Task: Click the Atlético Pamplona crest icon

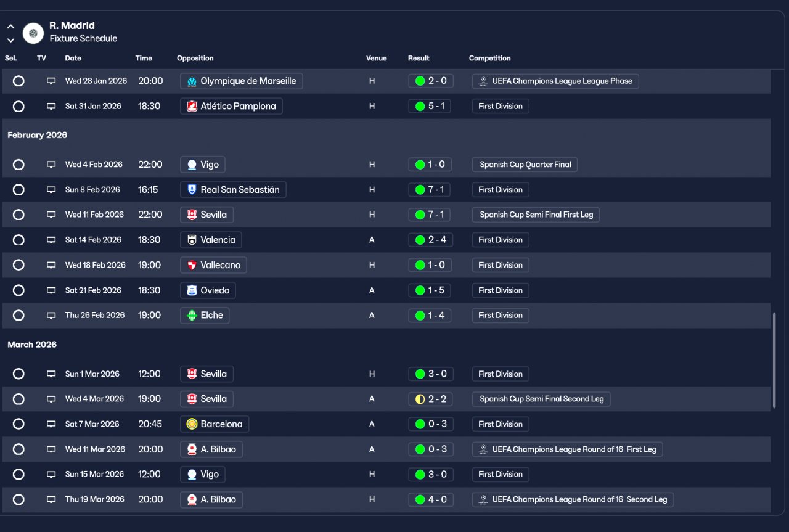Action: [x=192, y=106]
